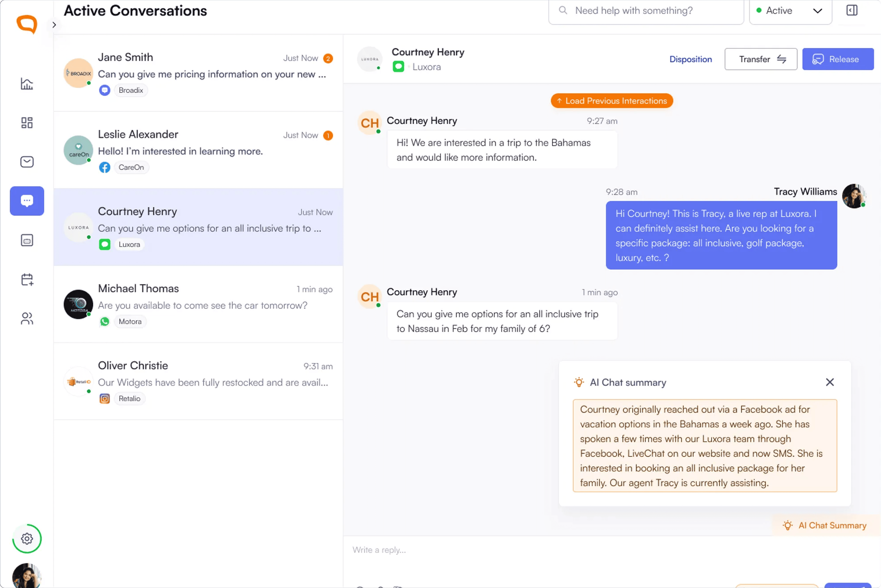Open the Disposition link
Viewport: 881px width, 588px height.
coord(690,59)
